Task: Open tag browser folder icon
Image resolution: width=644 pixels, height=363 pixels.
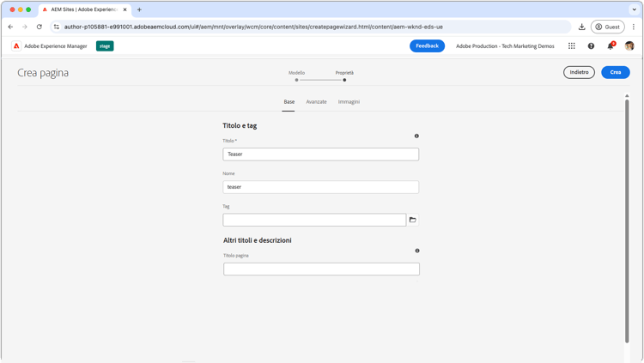Action: pyautogui.click(x=413, y=220)
